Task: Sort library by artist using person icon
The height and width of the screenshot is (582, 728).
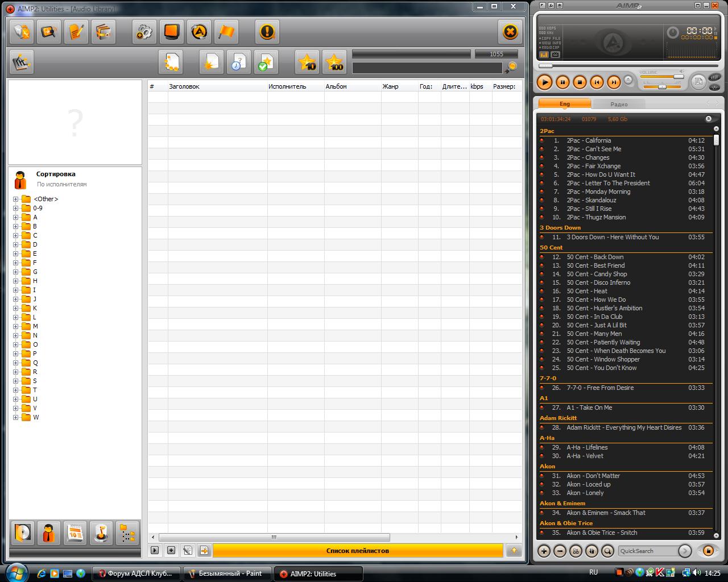Action: tap(48, 533)
